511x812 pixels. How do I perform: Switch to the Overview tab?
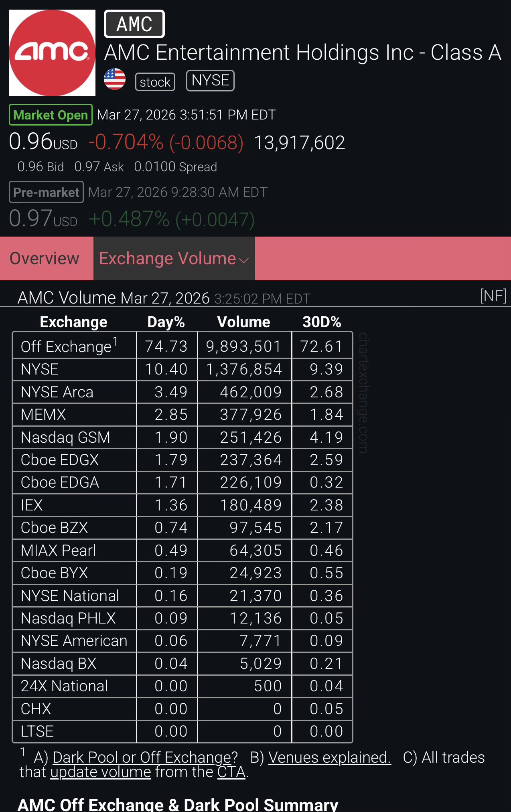[45, 259]
